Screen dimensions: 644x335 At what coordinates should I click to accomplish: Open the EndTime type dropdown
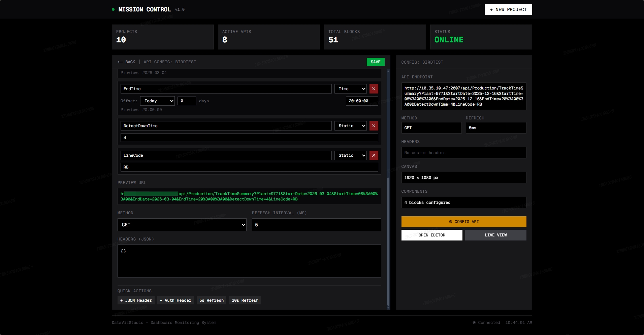tap(350, 89)
